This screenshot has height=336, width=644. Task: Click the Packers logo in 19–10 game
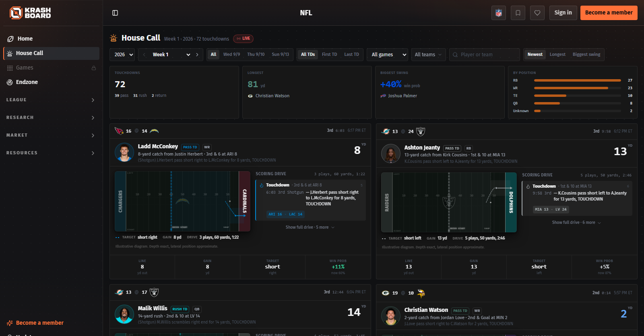coord(386,293)
